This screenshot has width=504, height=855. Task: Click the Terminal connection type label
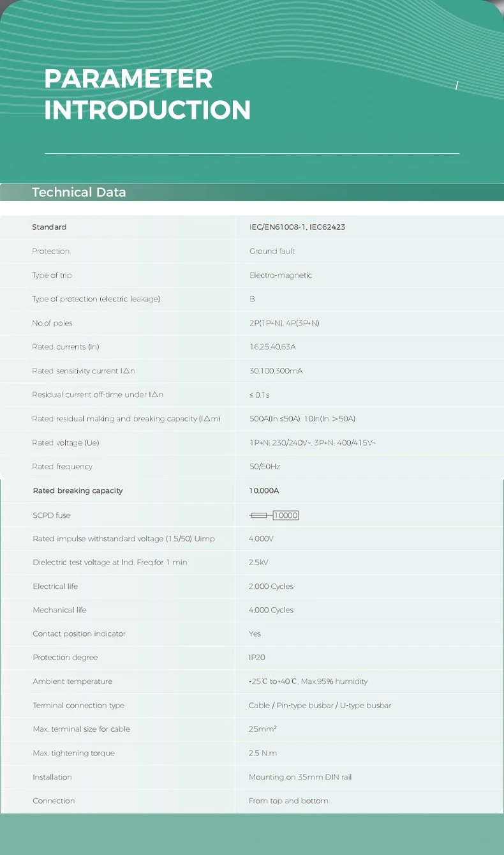point(78,706)
